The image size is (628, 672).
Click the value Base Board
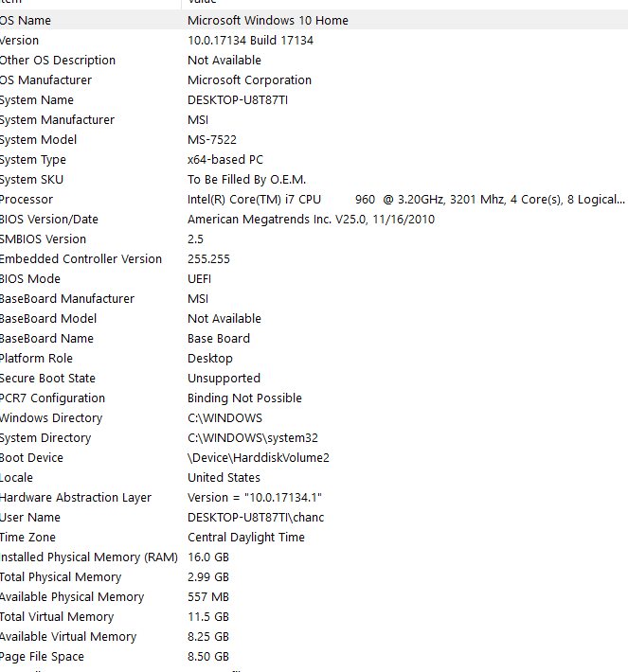coord(219,339)
